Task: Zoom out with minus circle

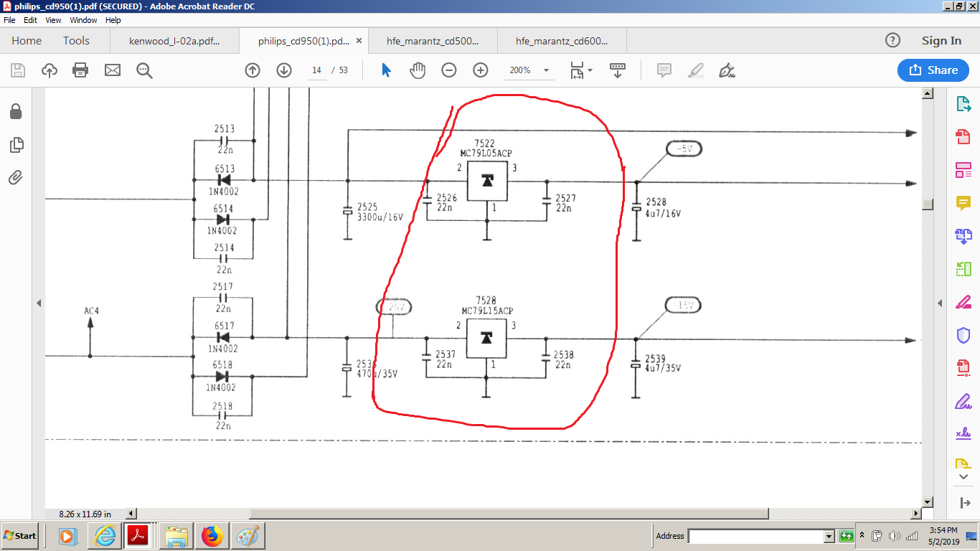Action: point(449,70)
